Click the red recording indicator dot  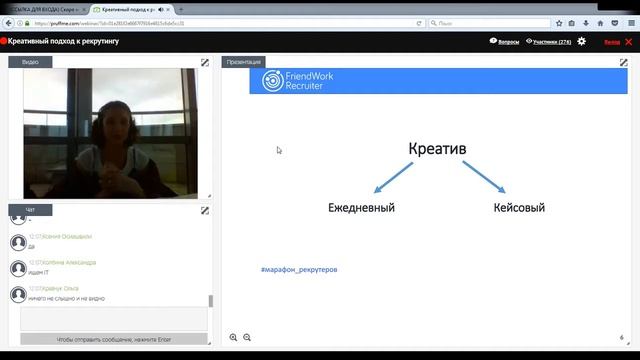pos(4,41)
